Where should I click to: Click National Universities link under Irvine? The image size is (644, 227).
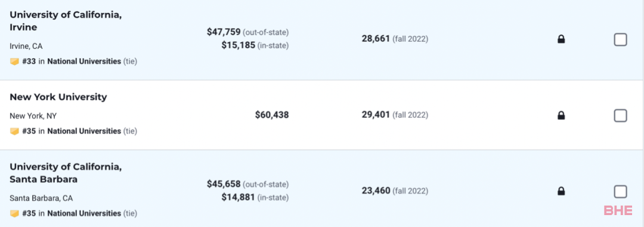coord(84,61)
